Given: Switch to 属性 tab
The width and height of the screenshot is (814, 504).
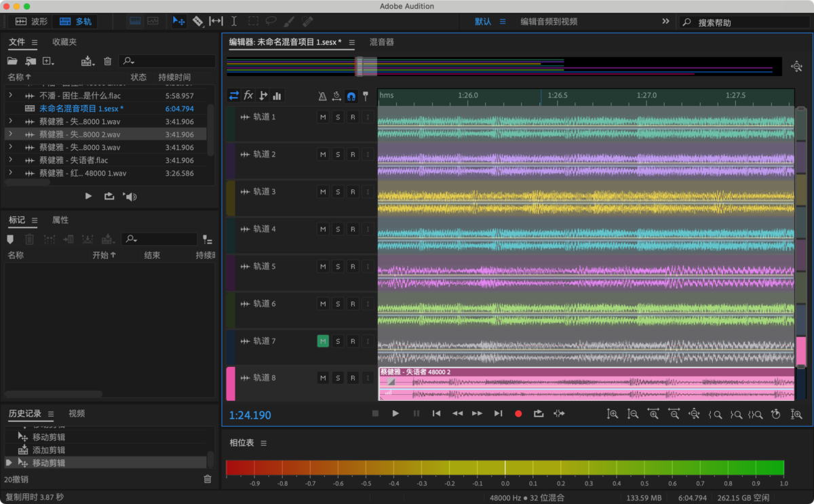Looking at the screenshot, I should pos(60,220).
